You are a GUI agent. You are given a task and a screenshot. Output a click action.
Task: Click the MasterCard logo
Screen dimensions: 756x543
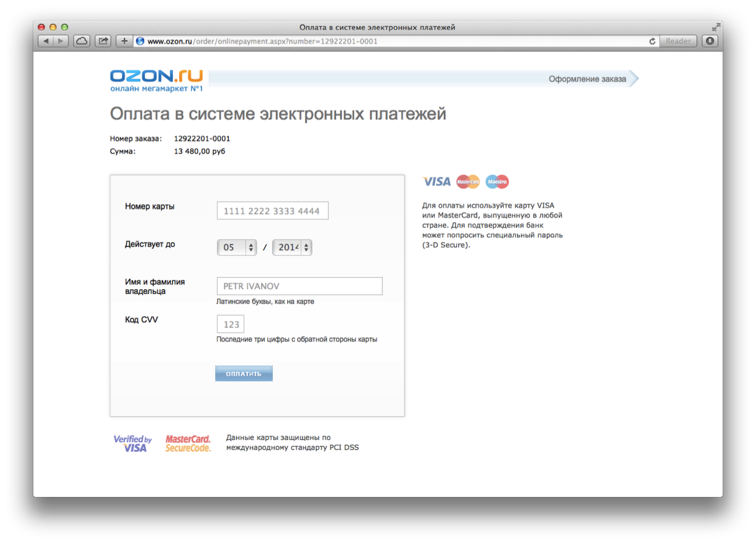pyautogui.click(x=468, y=182)
